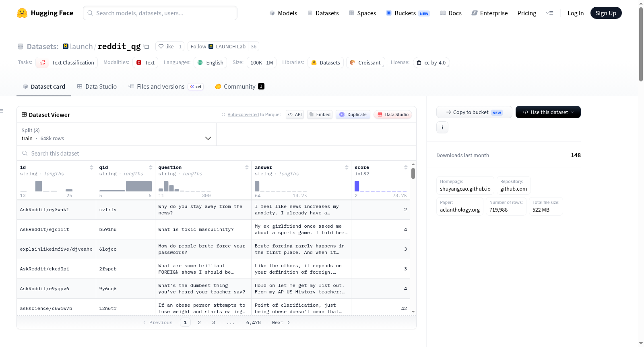Viewport: 644px width, 347px height.
Task: Click the id lengths histogram
Action: click(46, 186)
